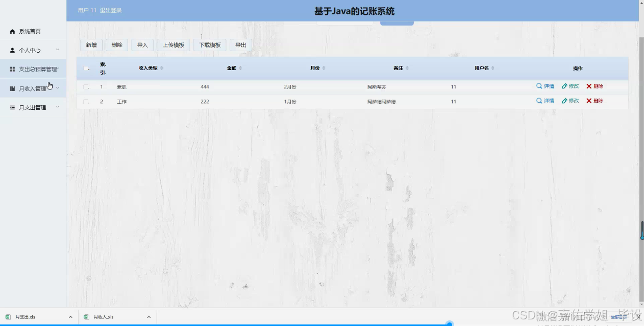Click the 月支出管理 list icon
This screenshot has height=326, width=644.
[12, 107]
